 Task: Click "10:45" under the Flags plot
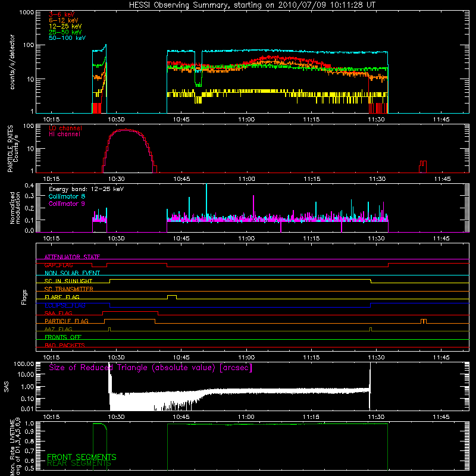pos(181,358)
